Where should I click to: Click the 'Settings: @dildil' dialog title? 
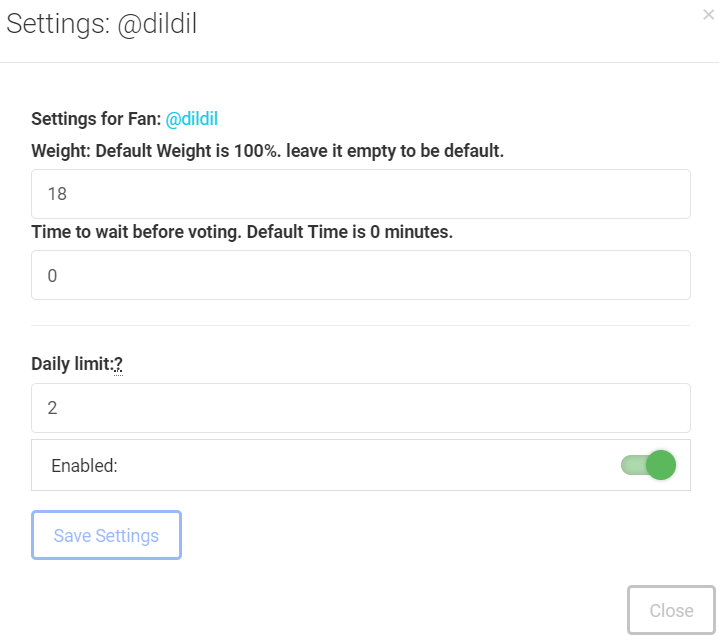(101, 24)
